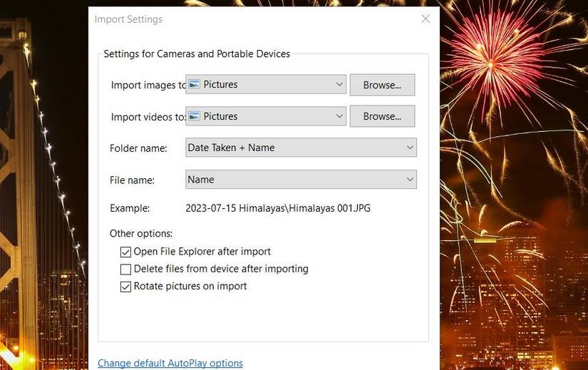
Task: Uncheck Rotate pictures on import
Action: point(125,287)
